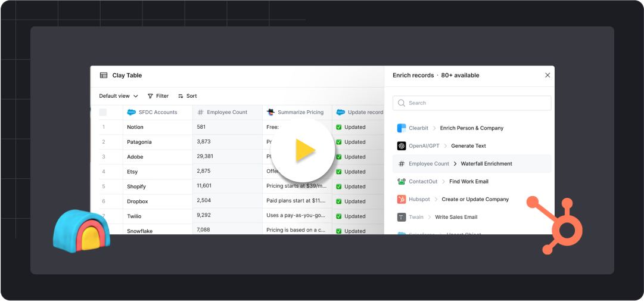Image resolution: width=644 pixels, height=301 pixels.
Task: Click the 'Pricing starts at $39/m...' cell
Action: coord(297,187)
